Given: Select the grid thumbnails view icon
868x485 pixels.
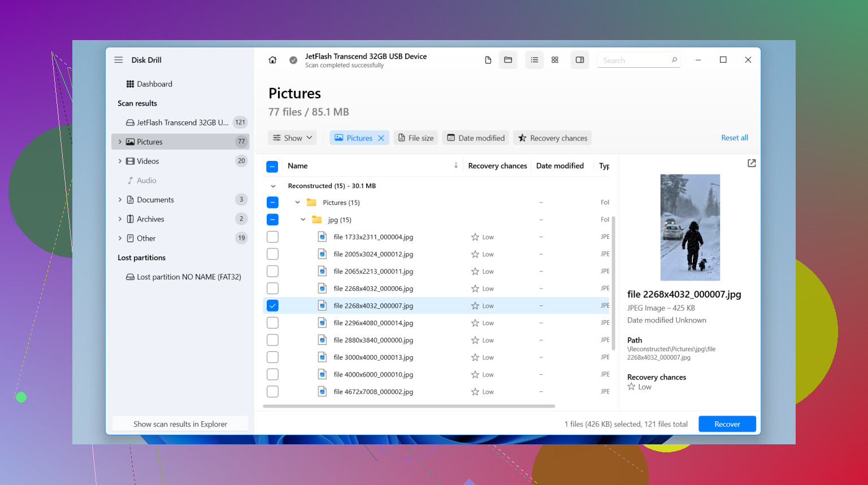Looking at the screenshot, I should (555, 60).
